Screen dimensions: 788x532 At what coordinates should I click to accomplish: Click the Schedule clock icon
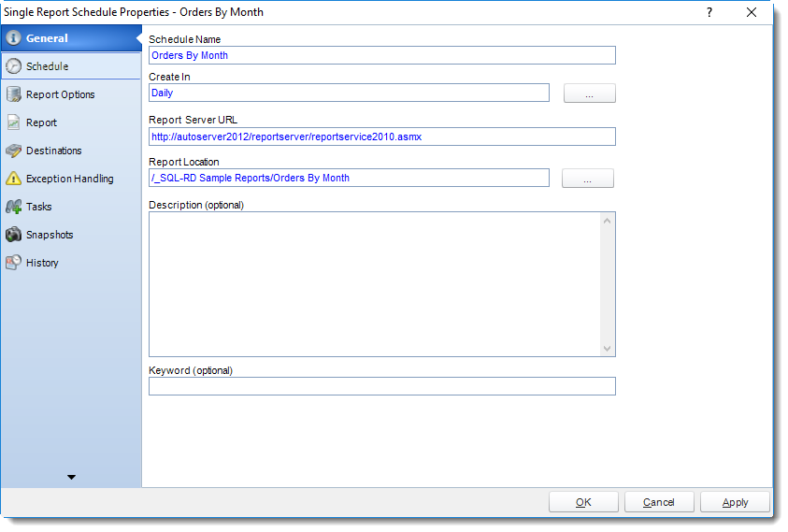(x=14, y=66)
